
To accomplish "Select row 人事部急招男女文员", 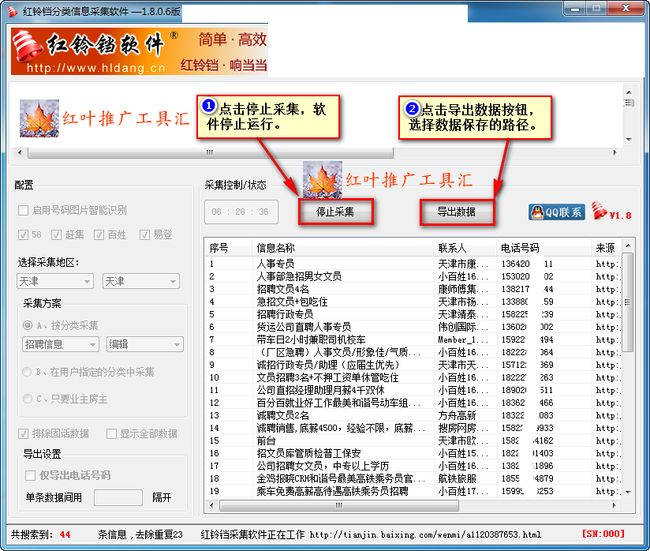I will 413,277.
